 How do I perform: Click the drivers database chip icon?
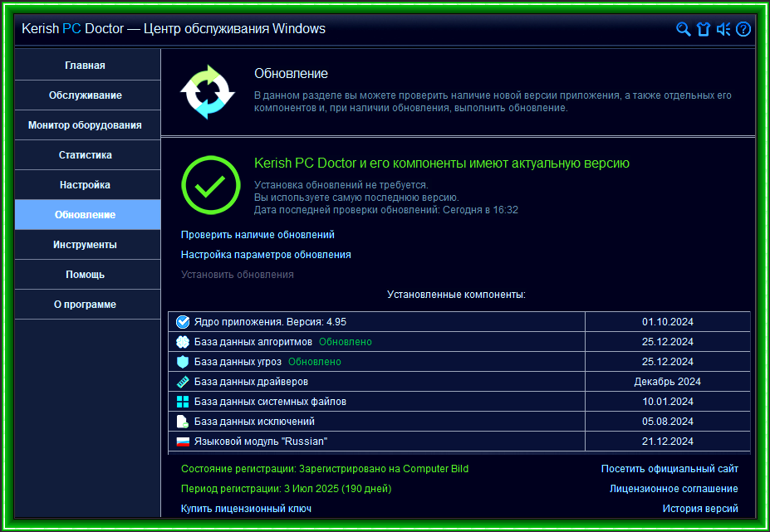[183, 382]
